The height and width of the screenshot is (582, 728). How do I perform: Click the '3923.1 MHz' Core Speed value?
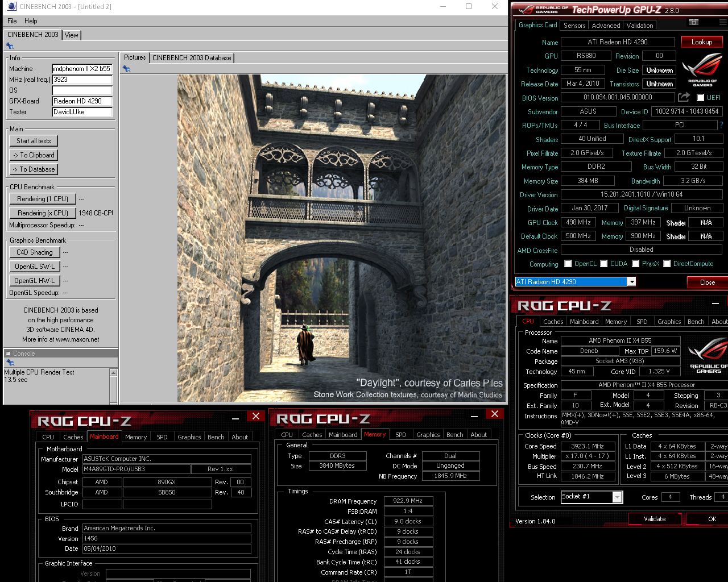tap(588, 447)
